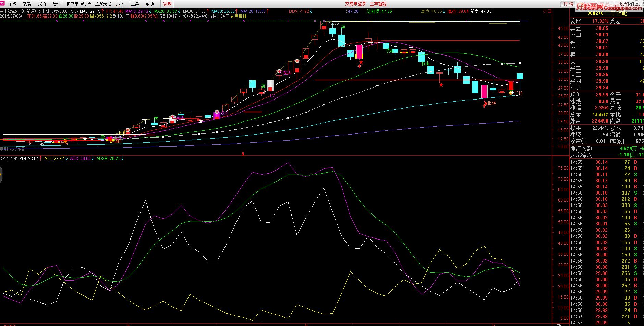This screenshot has height=326, width=644.
Task: Click the 14:56 trade of 307 lots
Action: click(606, 193)
